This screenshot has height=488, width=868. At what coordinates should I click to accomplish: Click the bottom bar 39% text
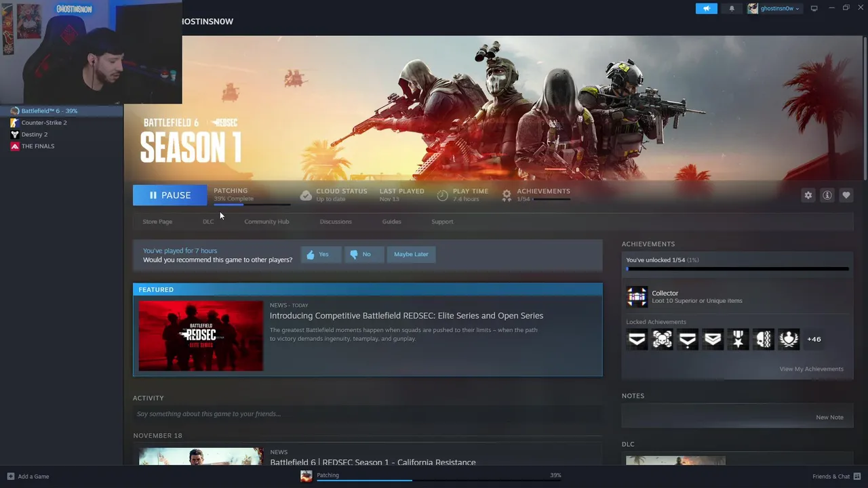555,475
